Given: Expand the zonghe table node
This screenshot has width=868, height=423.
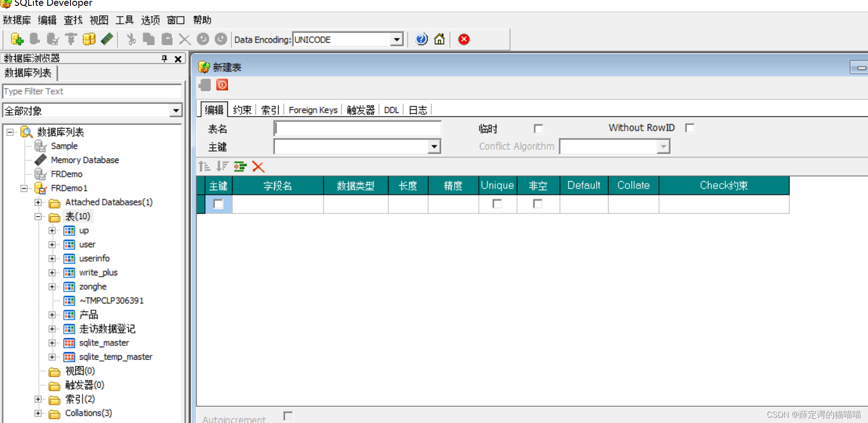Looking at the screenshot, I should [52, 286].
